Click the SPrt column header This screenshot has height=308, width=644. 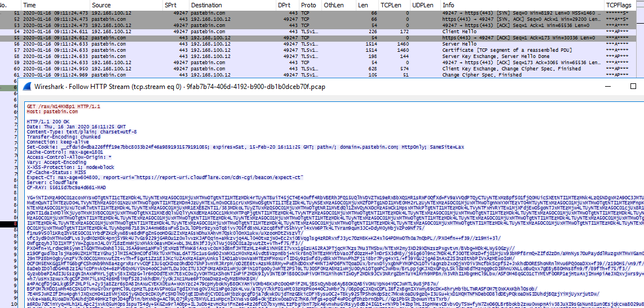(175, 5)
